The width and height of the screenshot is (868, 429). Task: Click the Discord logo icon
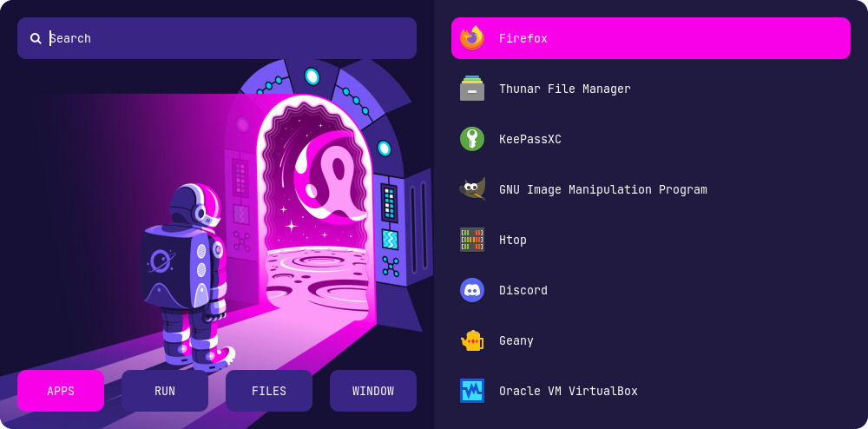(472, 290)
